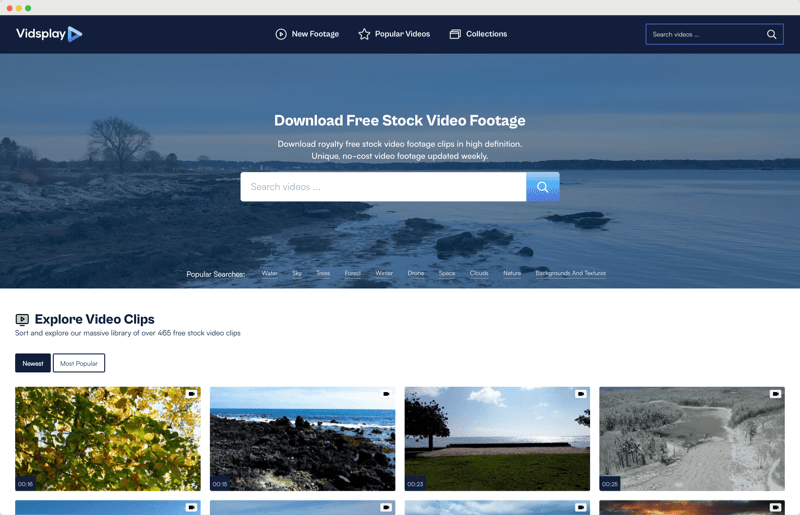Open the New Footage menu item

click(x=307, y=34)
